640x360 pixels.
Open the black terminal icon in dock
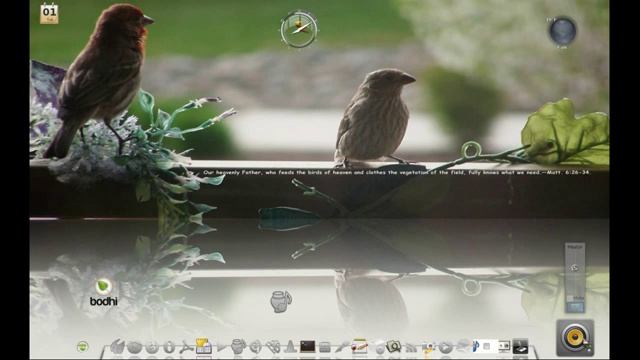(307, 347)
